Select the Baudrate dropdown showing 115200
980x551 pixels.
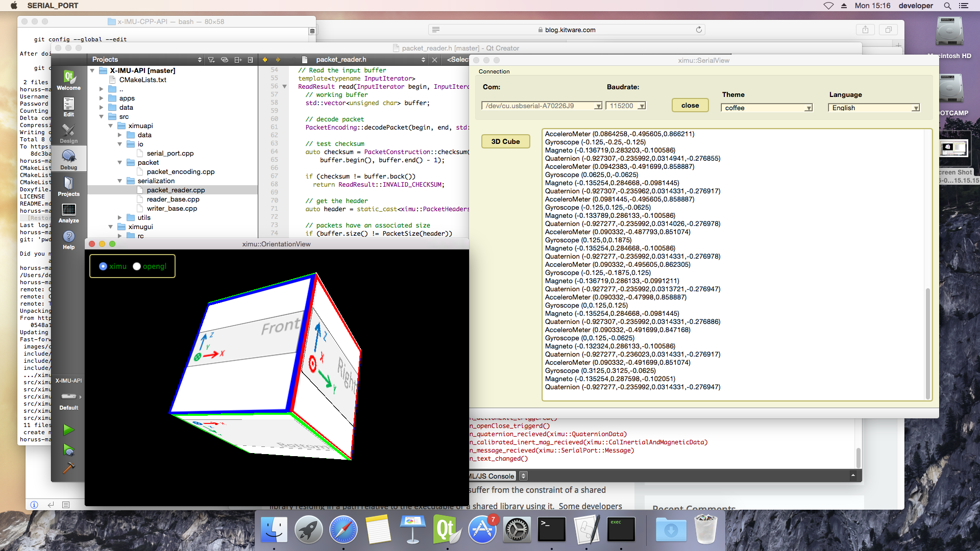click(x=625, y=105)
